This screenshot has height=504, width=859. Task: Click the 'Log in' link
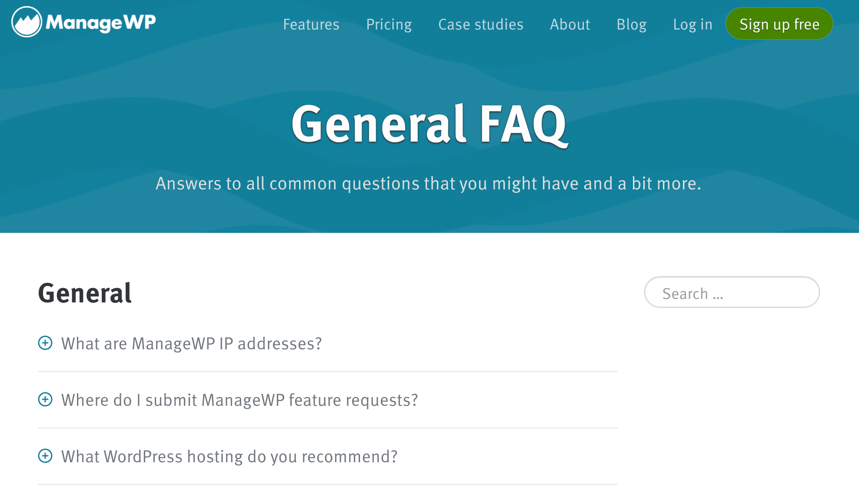point(693,24)
